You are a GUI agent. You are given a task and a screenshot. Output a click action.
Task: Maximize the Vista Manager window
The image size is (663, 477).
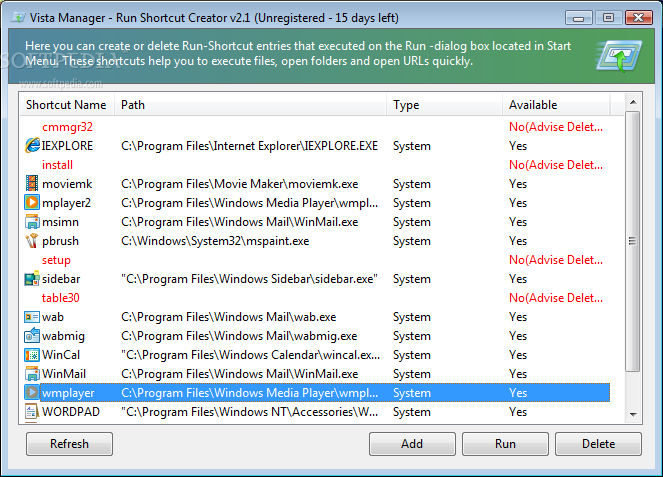[608, 18]
